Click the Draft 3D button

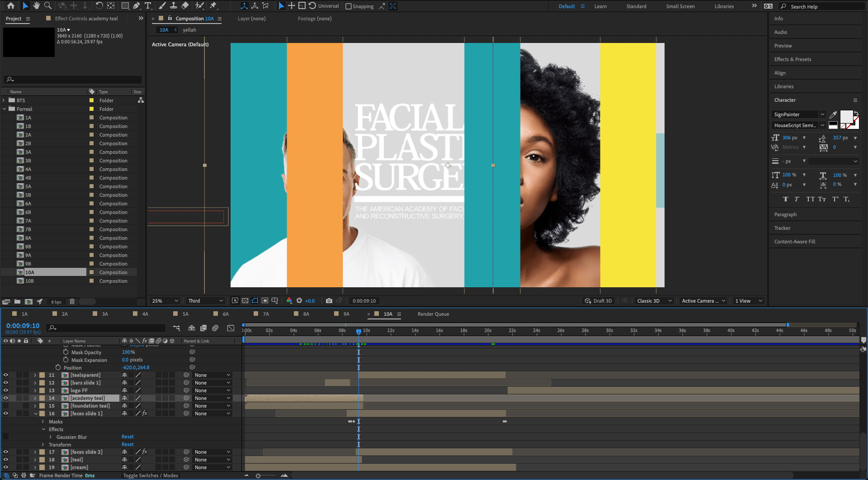(598, 301)
